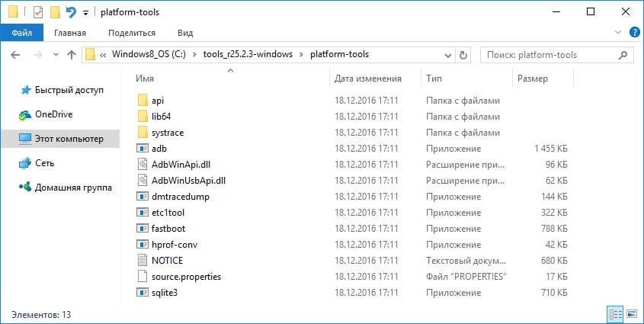Screen dimensions: 644x324
Task: Open Help with the question mark icon
Action: coord(632,33)
